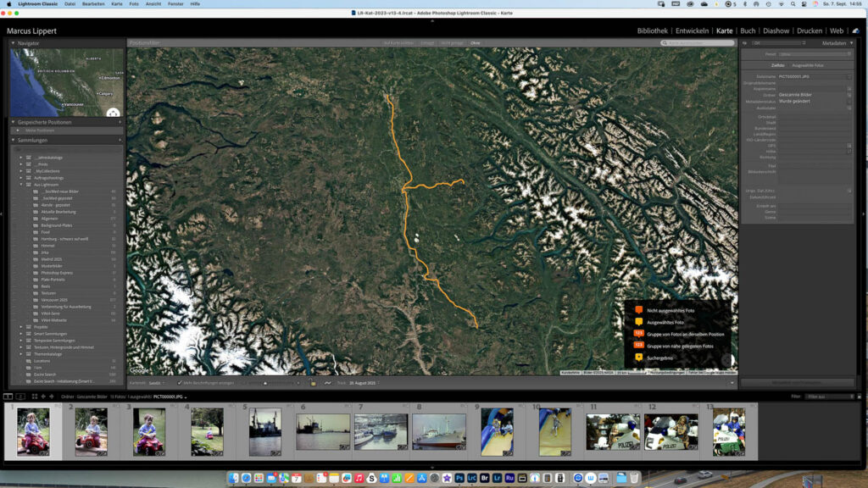Screen dimensions: 868x488
Task: Open the Kartenstil Satellit dropdown
Action: [x=156, y=383]
